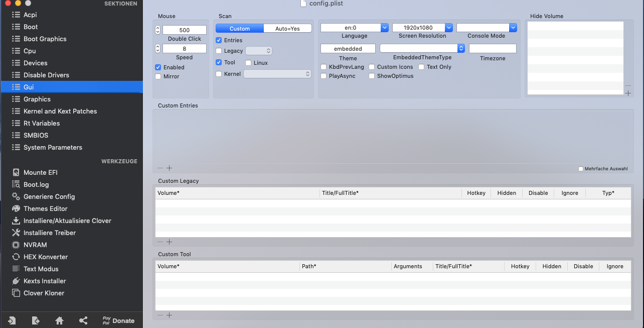Click the PayPal Donate button
Viewport: 644px width, 328px height.
118,320
